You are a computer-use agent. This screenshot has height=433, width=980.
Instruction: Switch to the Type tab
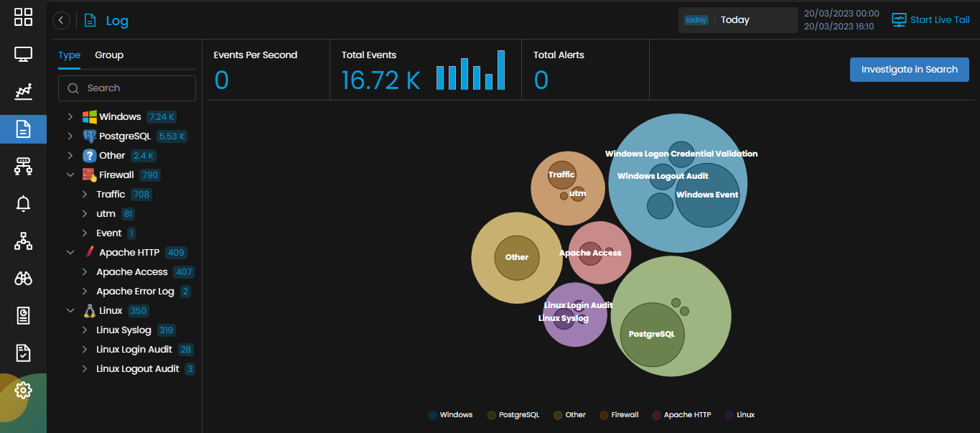coord(70,55)
